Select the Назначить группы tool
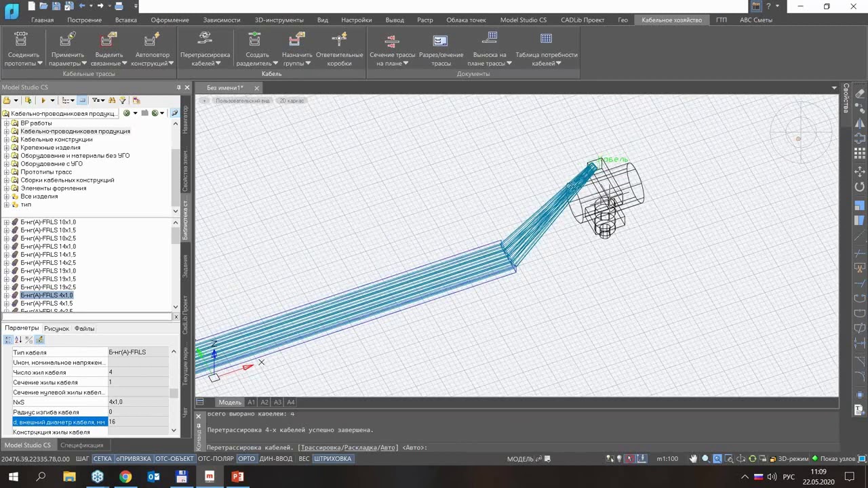This screenshot has height=488, width=868. (x=296, y=47)
